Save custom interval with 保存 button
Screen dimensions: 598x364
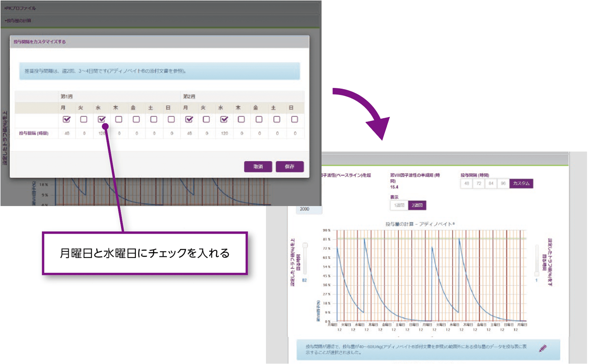[290, 167]
